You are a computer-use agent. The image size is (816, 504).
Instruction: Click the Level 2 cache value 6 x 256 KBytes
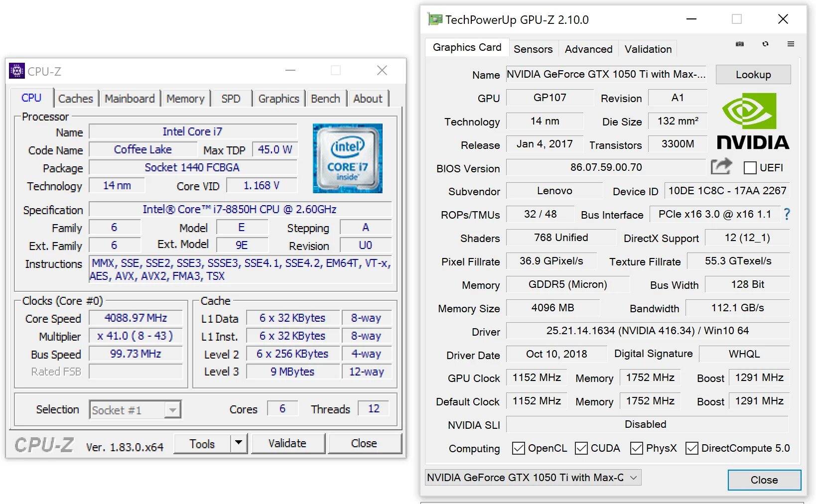[293, 354]
